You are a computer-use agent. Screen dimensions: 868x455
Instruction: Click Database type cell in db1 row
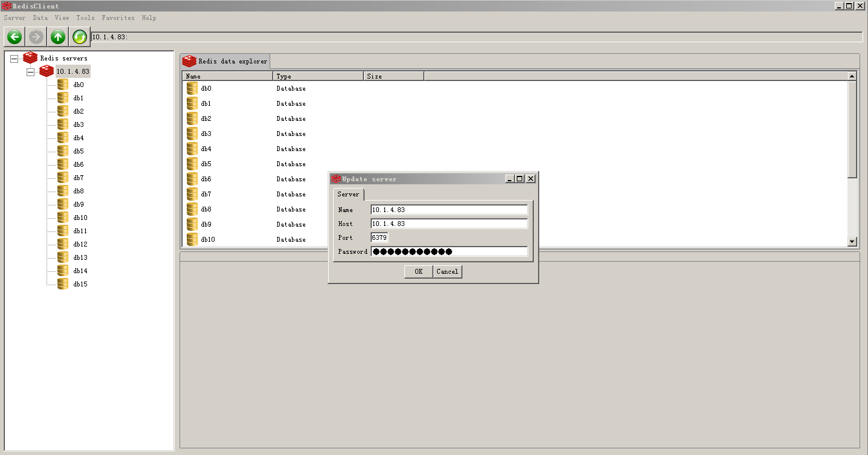tap(291, 103)
